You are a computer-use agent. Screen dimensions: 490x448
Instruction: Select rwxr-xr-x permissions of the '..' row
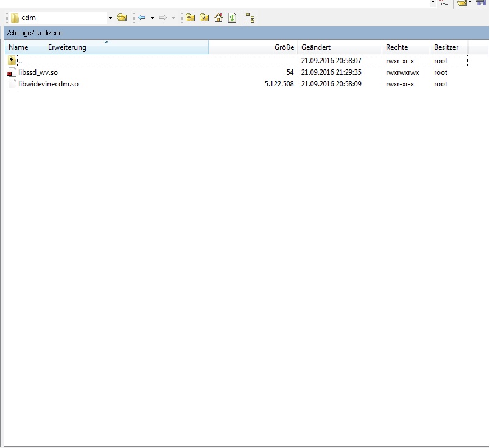(400, 61)
